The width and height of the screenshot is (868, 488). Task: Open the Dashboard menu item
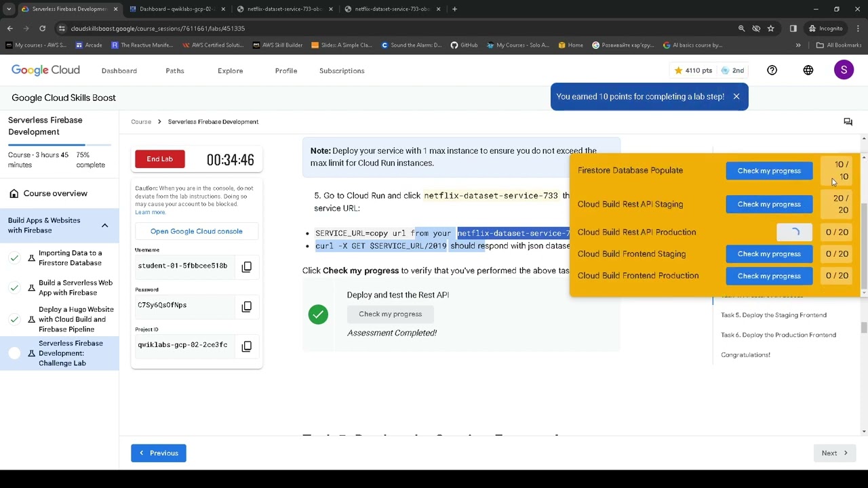pos(119,70)
